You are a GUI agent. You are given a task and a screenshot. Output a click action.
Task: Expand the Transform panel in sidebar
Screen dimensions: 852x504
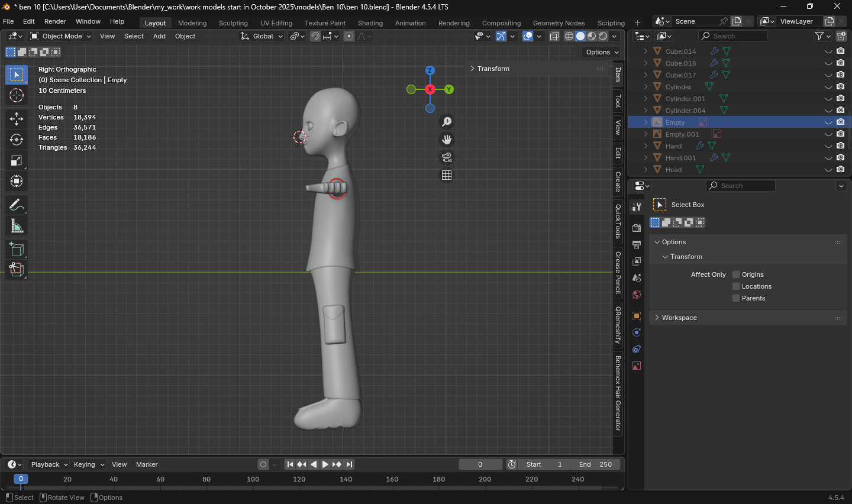(493, 69)
